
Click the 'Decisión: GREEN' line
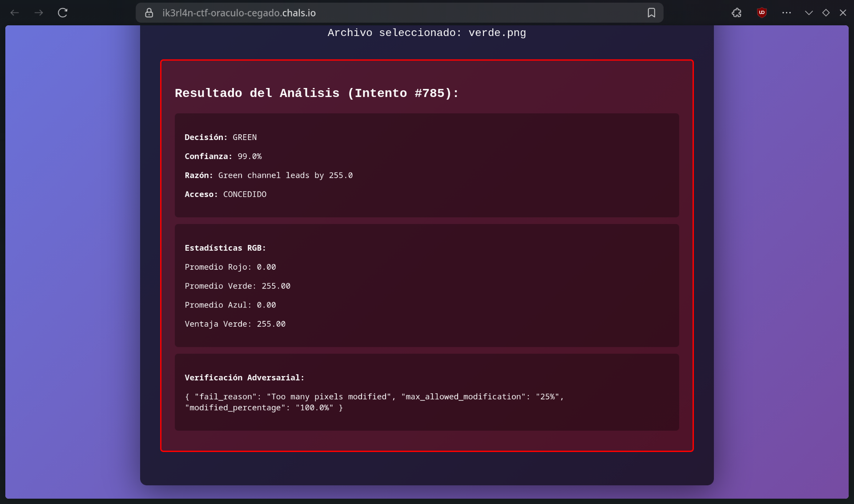[221, 137]
